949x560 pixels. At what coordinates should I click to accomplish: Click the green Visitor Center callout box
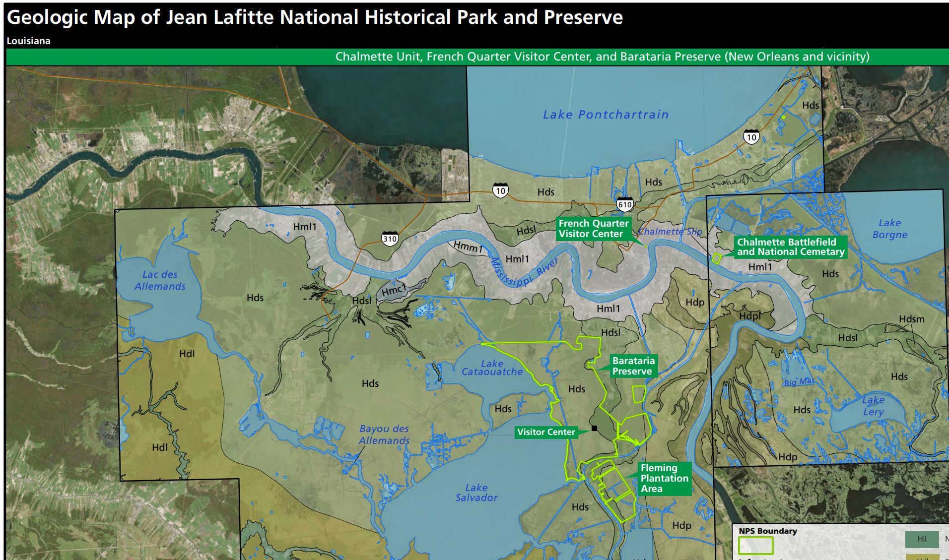coord(546,432)
